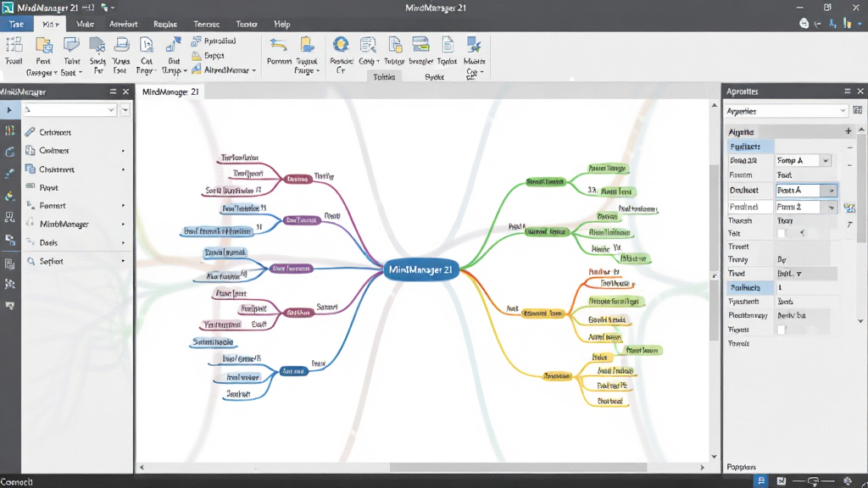Click the 'Talnt Sant' callout icon in ribbon
The height and width of the screenshot is (488, 868).
tap(71, 46)
